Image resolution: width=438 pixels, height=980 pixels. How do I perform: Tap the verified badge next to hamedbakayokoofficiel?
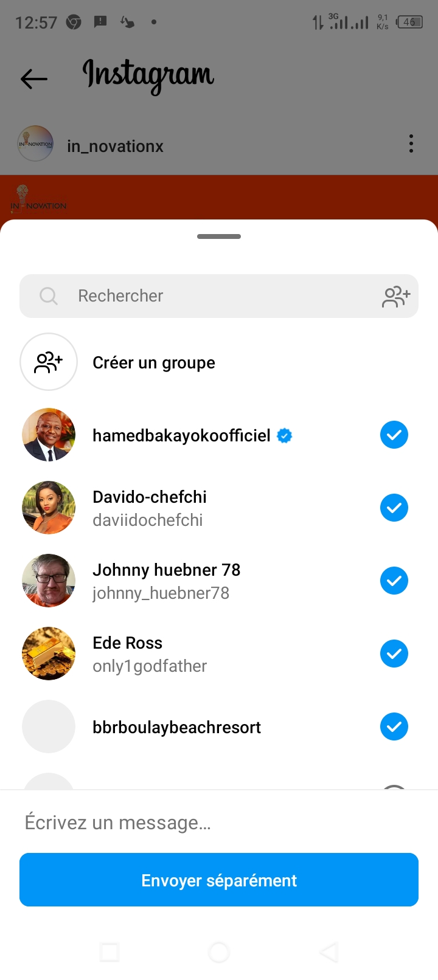pyautogui.click(x=284, y=435)
